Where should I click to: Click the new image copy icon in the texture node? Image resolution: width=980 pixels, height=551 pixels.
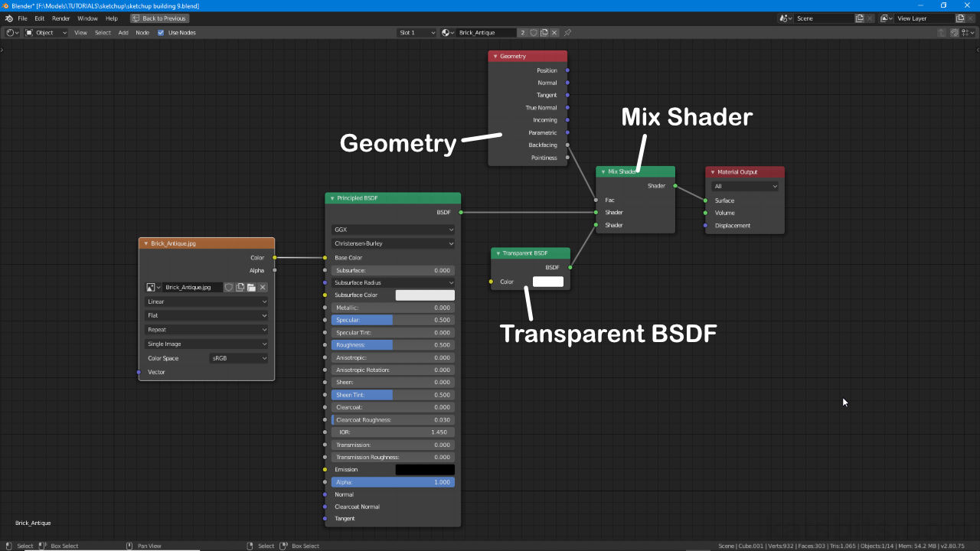point(240,287)
